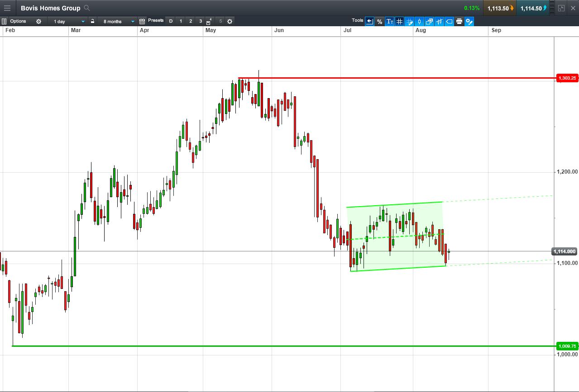Click the sell price 1,113.50
579x392 pixels.
pyautogui.click(x=500, y=8)
